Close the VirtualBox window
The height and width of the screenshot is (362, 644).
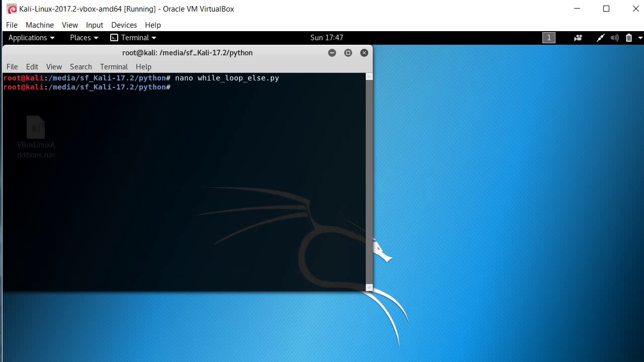[635, 9]
